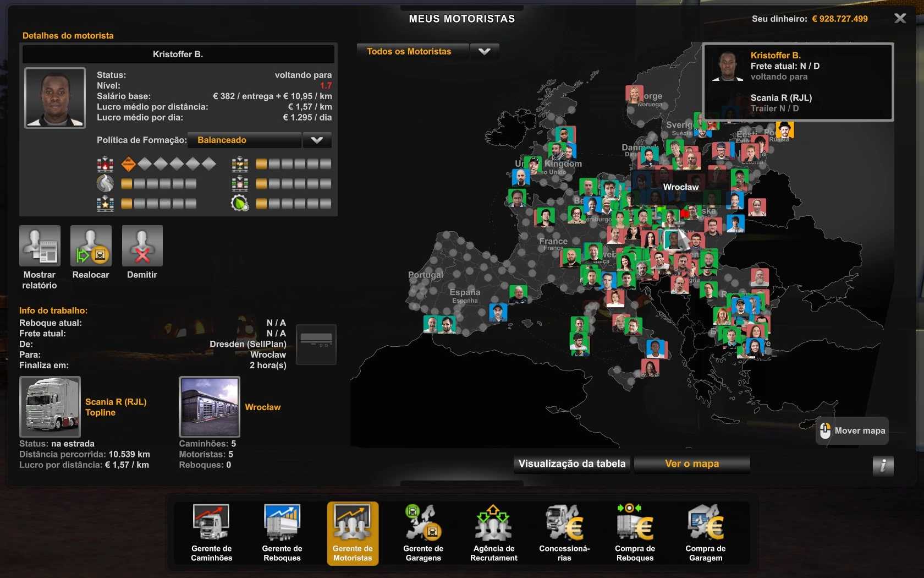Click the arrow beside Todos os Motoristas

[x=484, y=52]
